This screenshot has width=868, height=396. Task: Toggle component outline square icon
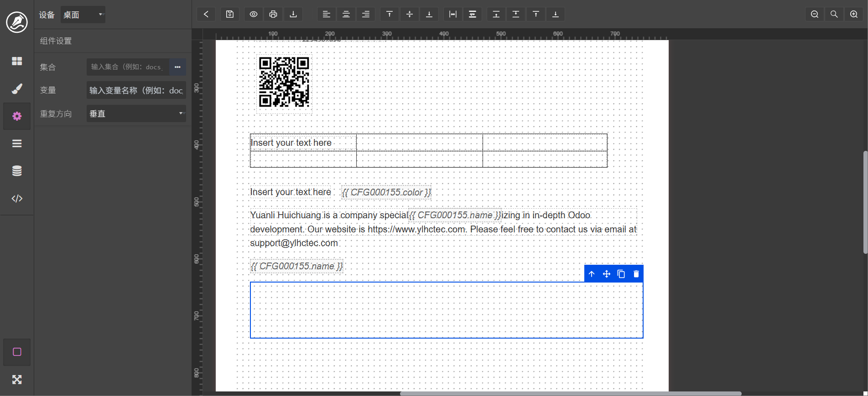17,352
